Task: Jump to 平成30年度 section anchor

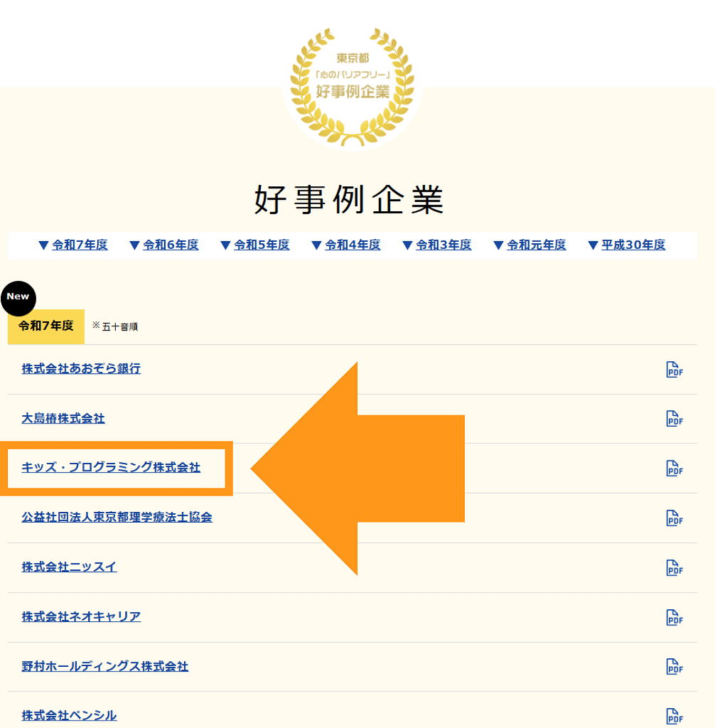Action: click(633, 245)
